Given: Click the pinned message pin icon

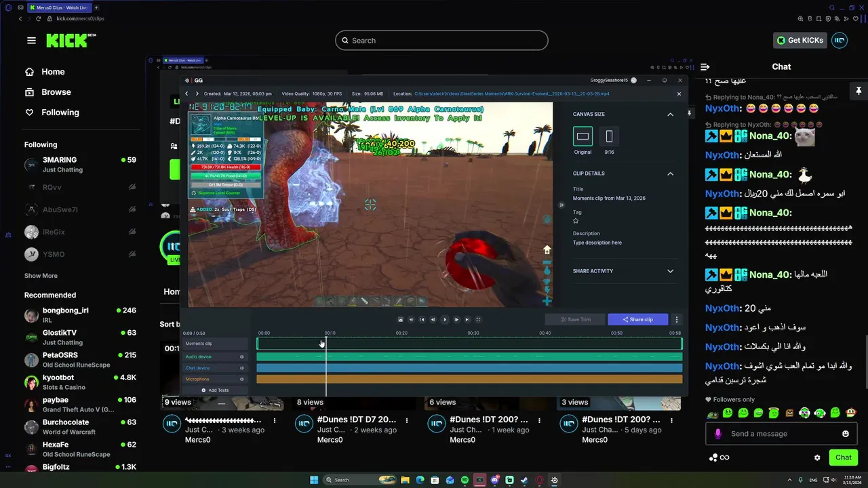Looking at the screenshot, I should coord(859,91).
